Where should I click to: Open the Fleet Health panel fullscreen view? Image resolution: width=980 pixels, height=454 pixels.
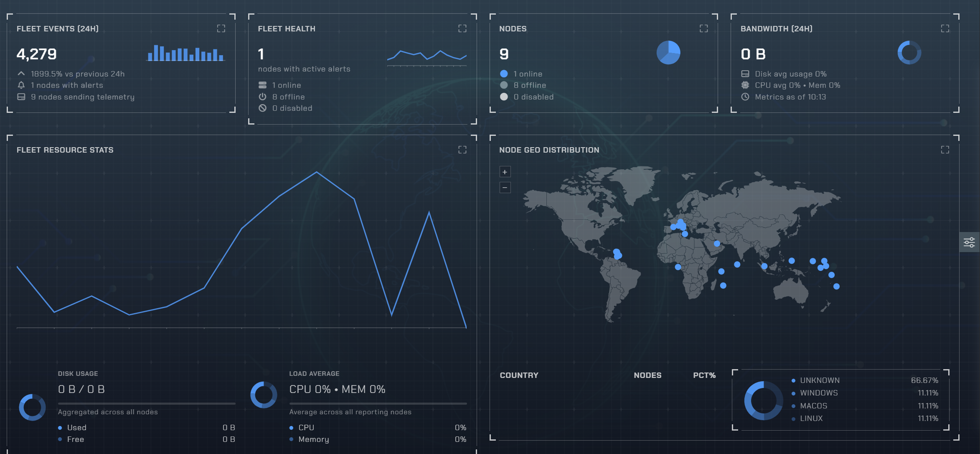[x=462, y=28]
